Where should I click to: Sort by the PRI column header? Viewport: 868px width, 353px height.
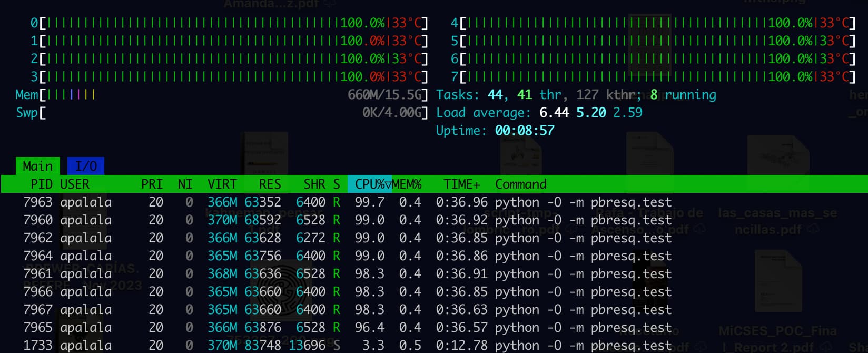pos(152,184)
